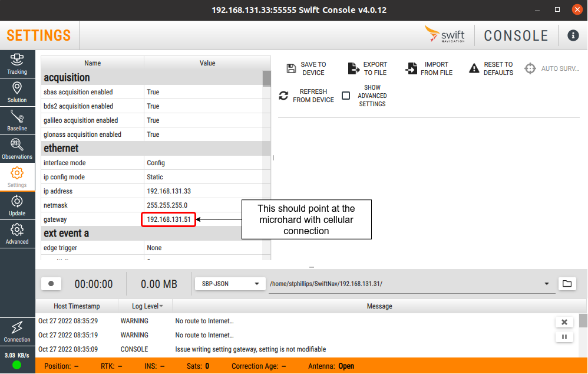
Task: Select the gateway value 192.168.131.51
Action: point(169,219)
